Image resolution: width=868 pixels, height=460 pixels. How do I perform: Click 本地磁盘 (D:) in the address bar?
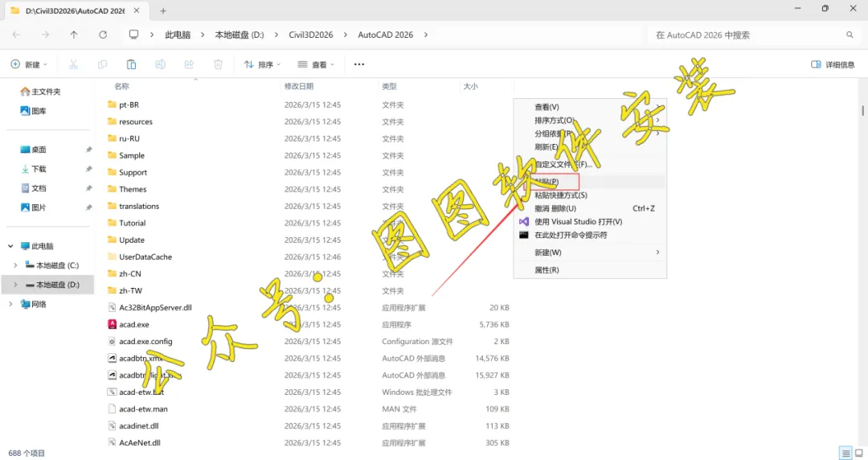tap(240, 35)
